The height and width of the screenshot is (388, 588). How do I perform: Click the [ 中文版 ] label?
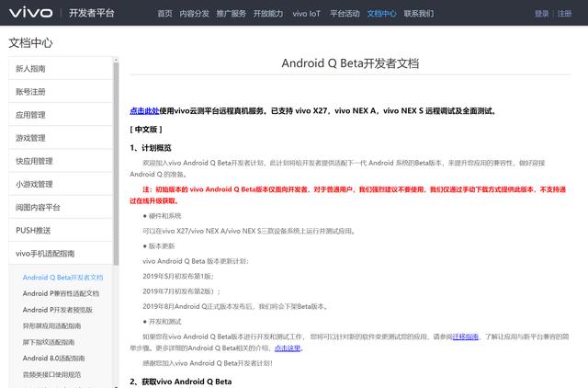point(146,129)
